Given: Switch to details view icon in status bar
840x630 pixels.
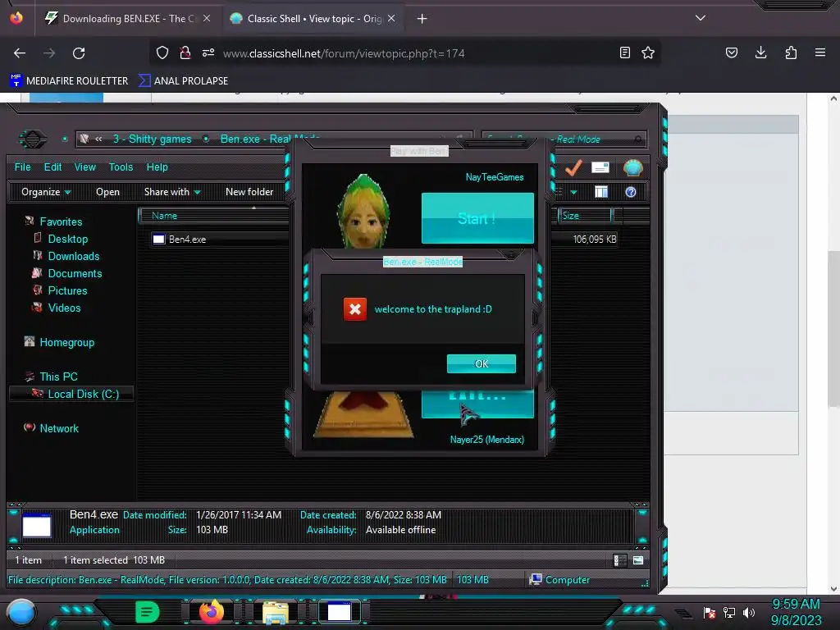Looking at the screenshot, I should click(619, 560).
